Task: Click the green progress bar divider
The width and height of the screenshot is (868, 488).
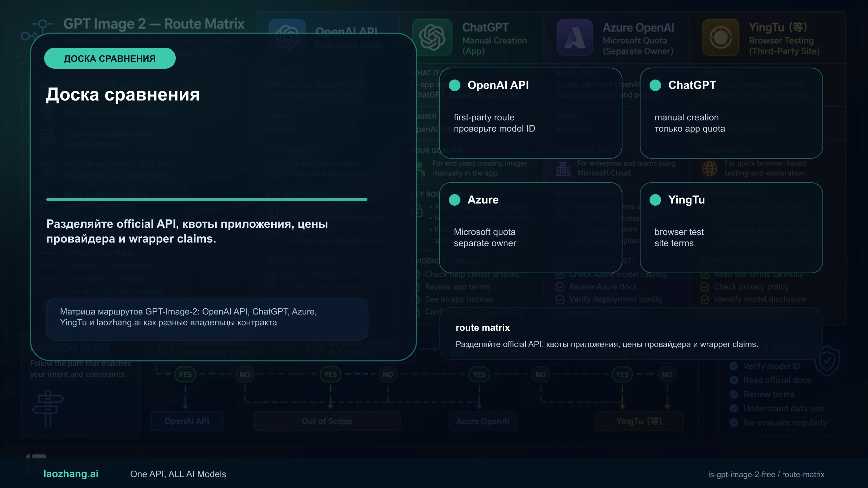Action: (207, 200)
